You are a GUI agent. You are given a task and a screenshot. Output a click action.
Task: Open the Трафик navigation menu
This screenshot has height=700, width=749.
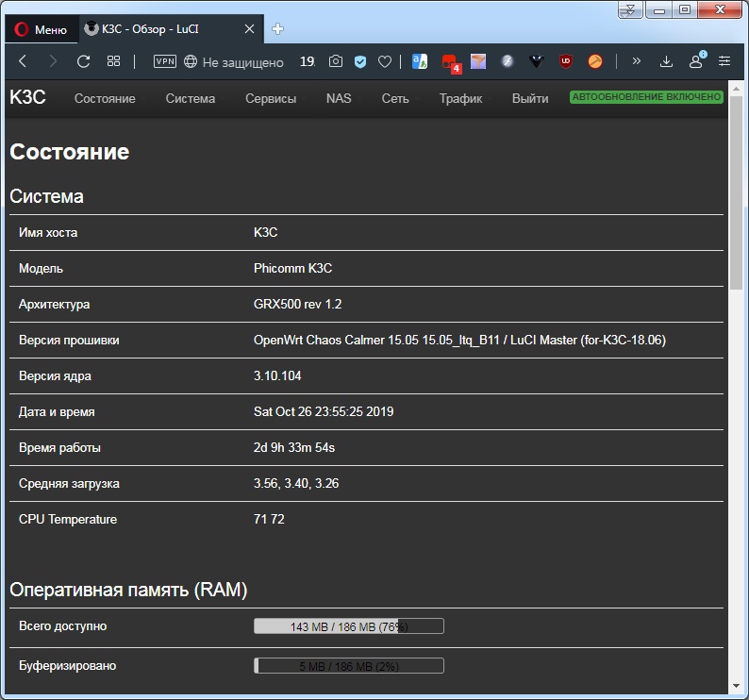[460, 98]
